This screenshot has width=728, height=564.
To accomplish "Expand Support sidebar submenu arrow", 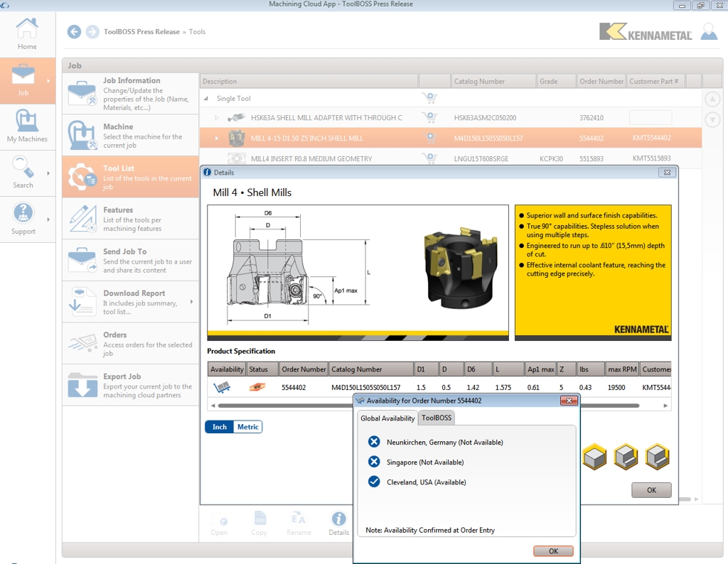I will click(48, 219).
